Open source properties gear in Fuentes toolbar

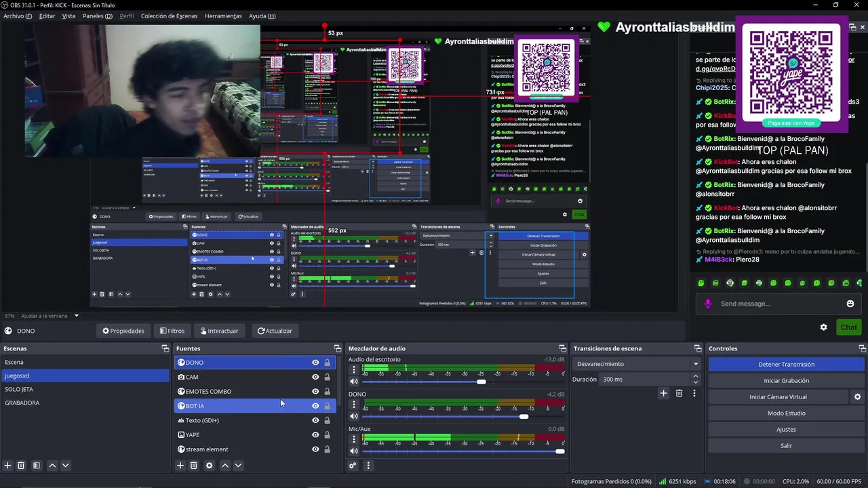[210, 466]
